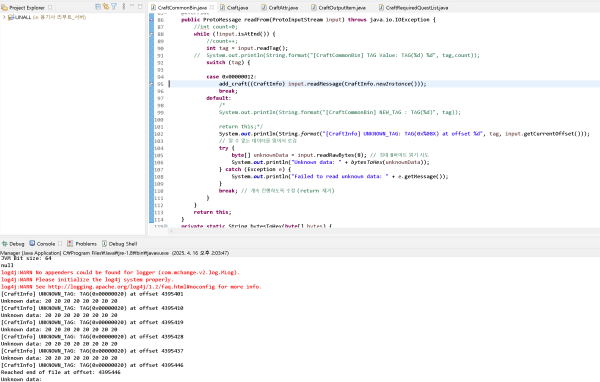The image size is (600, 382).
Task: Click the catch (Exception e) line
Action: pos(255,169)
